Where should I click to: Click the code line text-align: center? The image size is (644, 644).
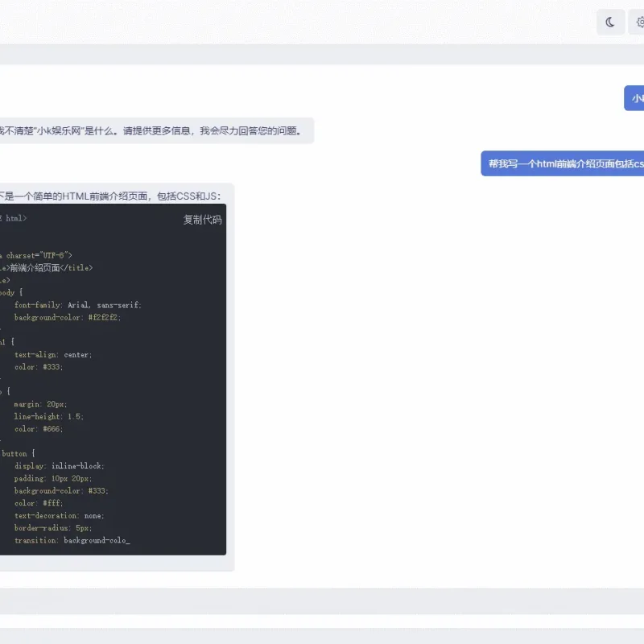[53, 354]
